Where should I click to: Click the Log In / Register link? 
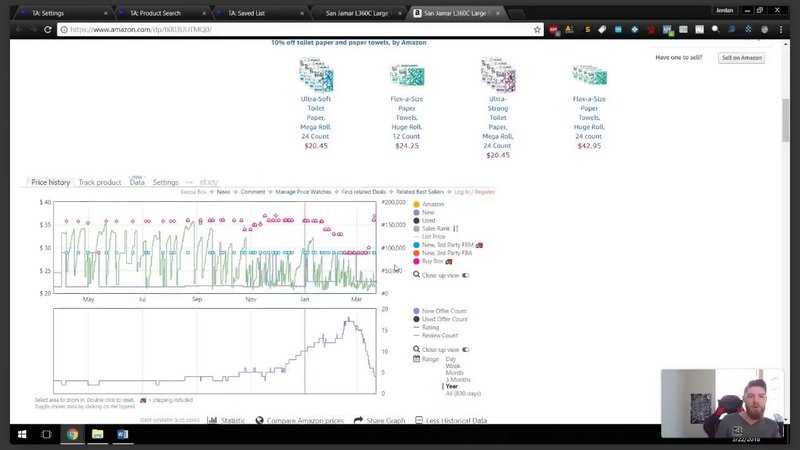pyautogui.click(x=474, y=192)
